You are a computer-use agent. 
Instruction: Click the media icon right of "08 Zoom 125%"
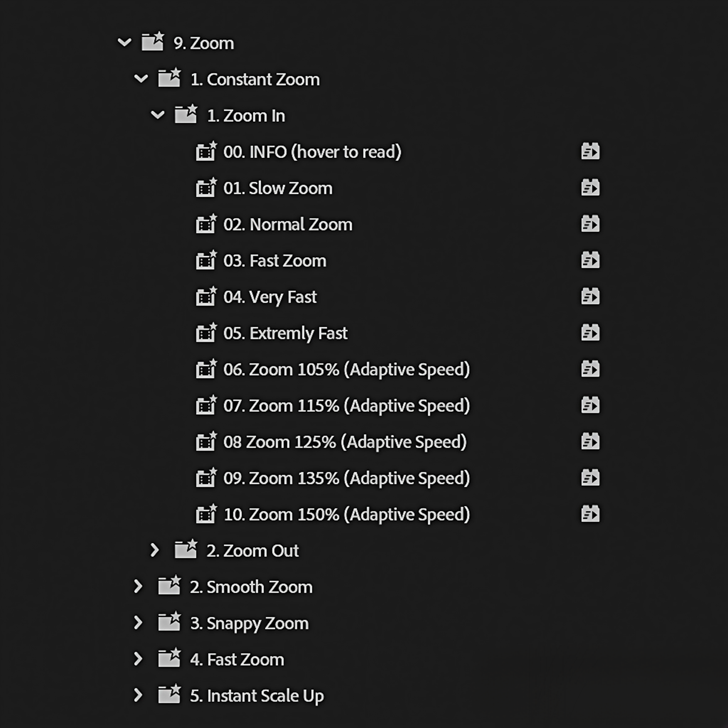tap(589, 441)
